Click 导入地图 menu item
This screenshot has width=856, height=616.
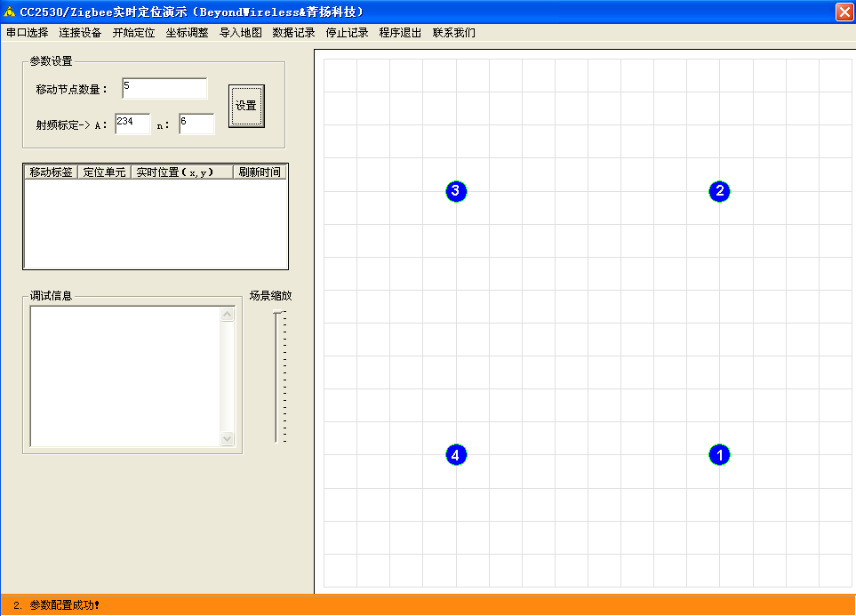241,33
